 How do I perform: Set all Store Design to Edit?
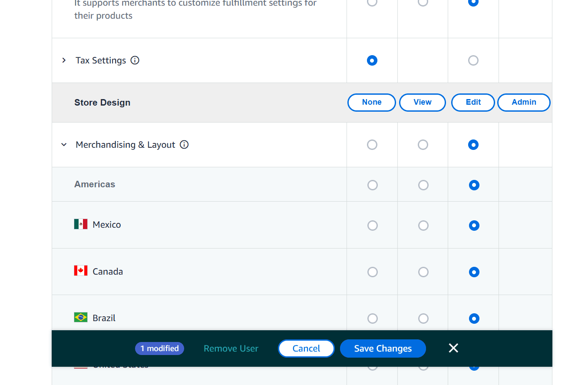pos(473,103)
